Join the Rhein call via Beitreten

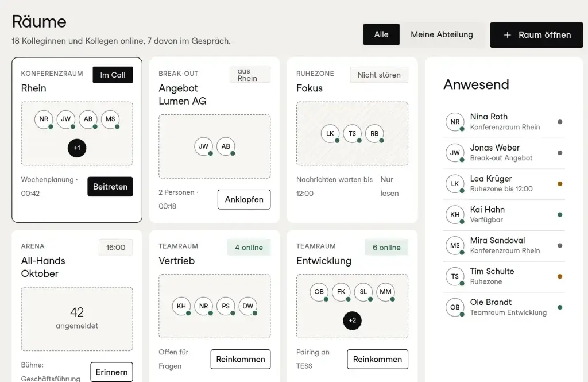coord(110,187)
